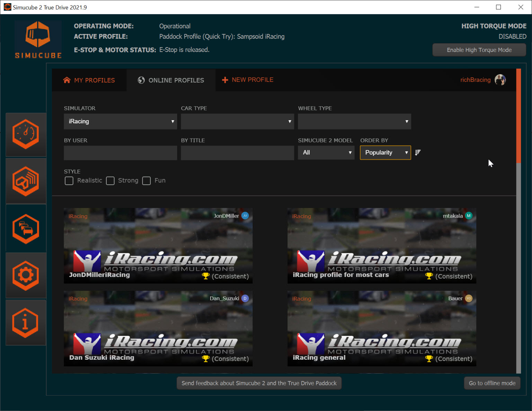Open the richBracing user avatar
Screen dimensions: 532x411
(500, 80)
